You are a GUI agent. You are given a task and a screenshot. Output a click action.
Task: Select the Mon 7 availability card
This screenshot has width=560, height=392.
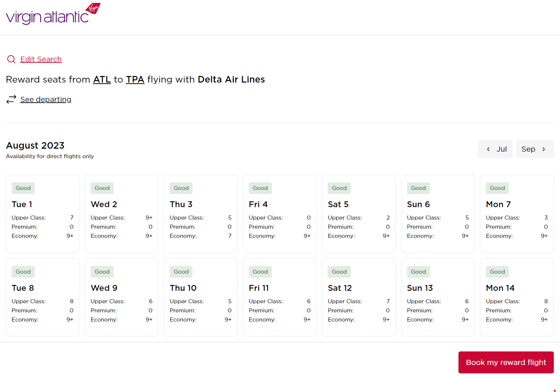517,213
